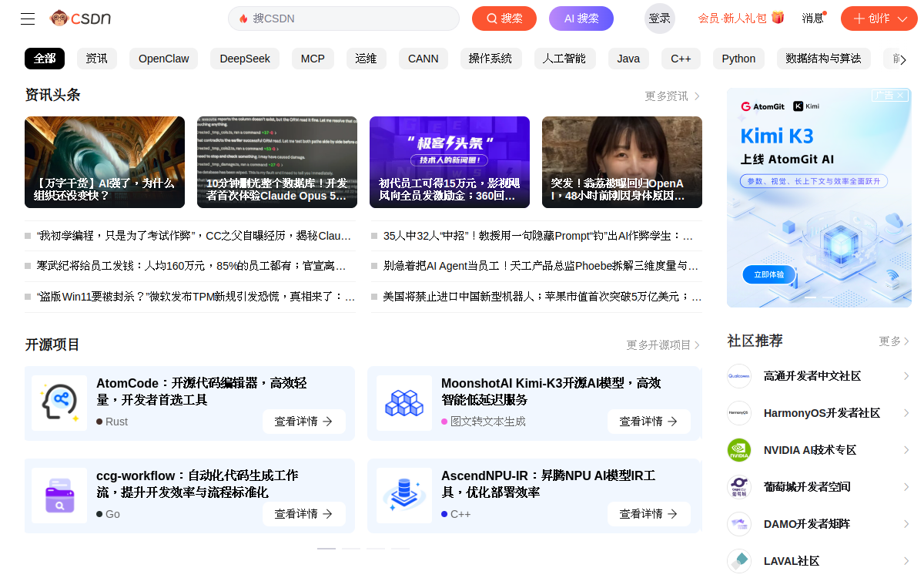Viewport: 924px width, 578px height.
Task: Open headline 别急着把AI Agent当员工
Action: [x=541, y=266]
